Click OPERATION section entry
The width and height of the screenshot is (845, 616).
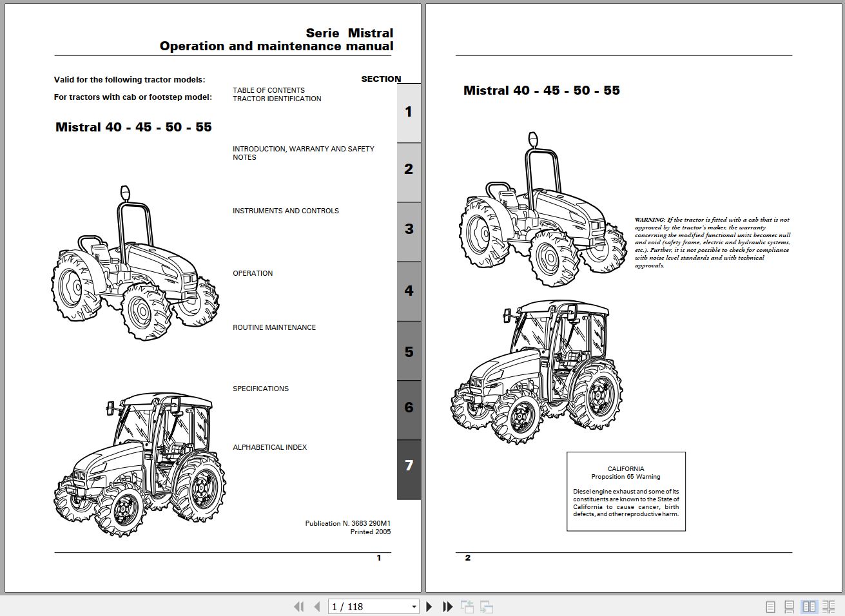pyautogui.click(x=253, y=273)
